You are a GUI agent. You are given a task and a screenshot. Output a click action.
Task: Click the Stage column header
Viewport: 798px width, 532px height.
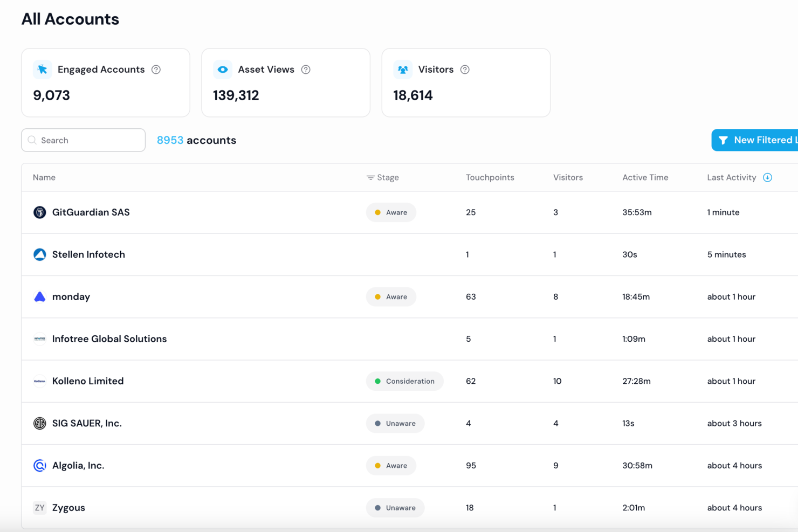pyautogui.click(x=388, y=177)
